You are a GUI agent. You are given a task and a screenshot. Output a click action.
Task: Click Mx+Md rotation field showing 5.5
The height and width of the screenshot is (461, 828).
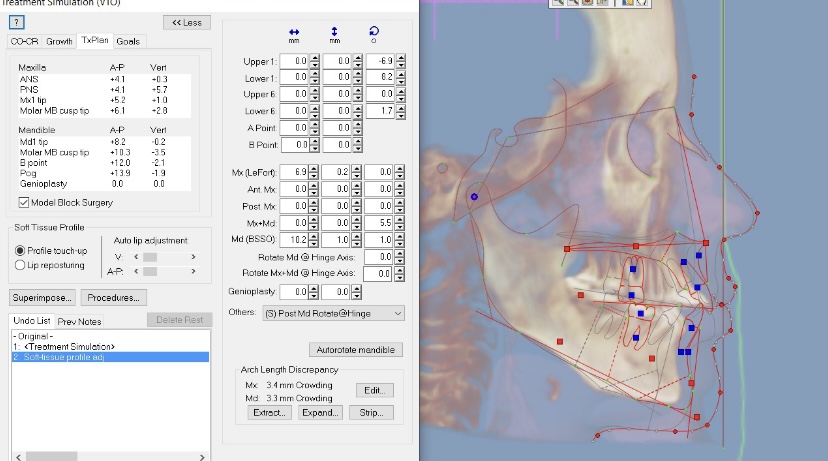(x=379, y=223)
